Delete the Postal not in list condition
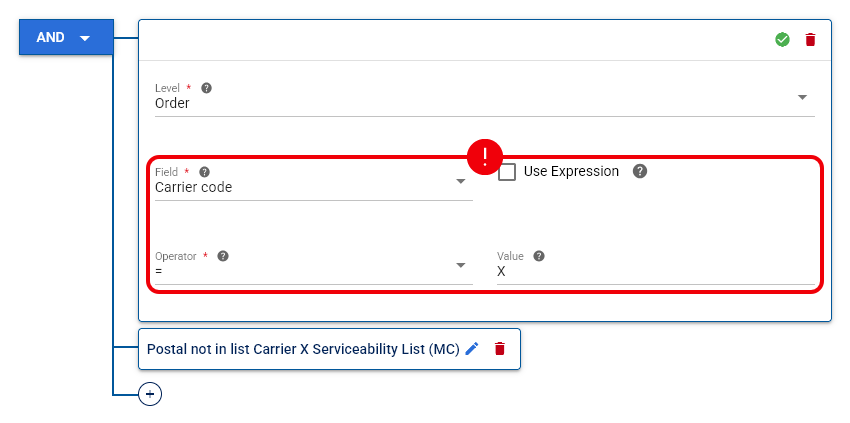The width and height of the screenshot is (850, 423). point(499,349)
